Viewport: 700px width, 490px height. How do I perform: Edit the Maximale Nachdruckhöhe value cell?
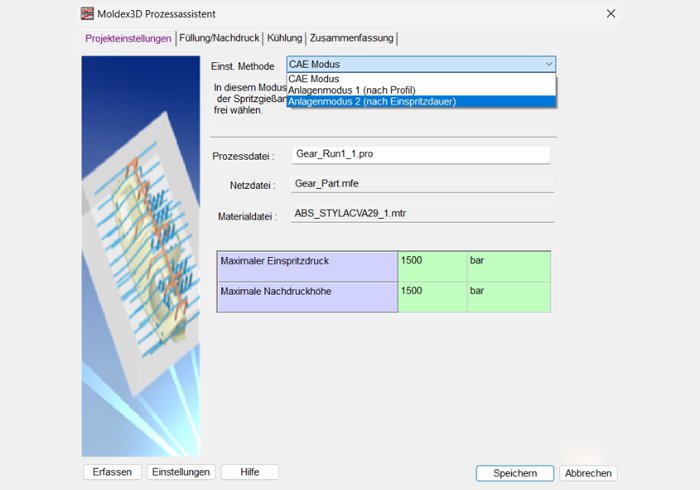point(432,296)
